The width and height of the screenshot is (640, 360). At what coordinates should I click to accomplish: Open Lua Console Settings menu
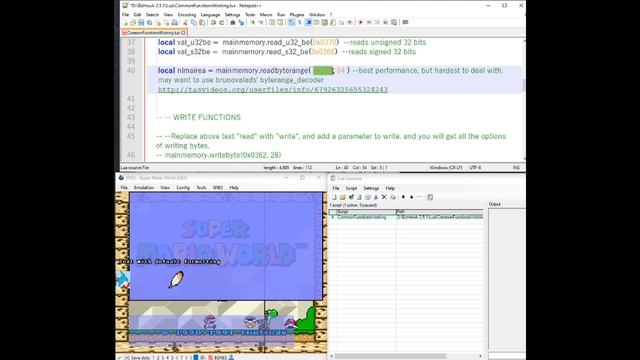tap(371, 188)
